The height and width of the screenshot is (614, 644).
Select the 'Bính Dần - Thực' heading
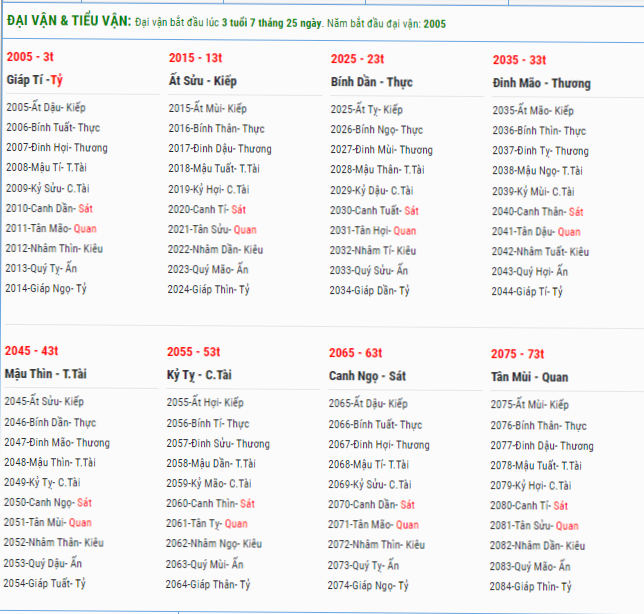click(372, 82)
